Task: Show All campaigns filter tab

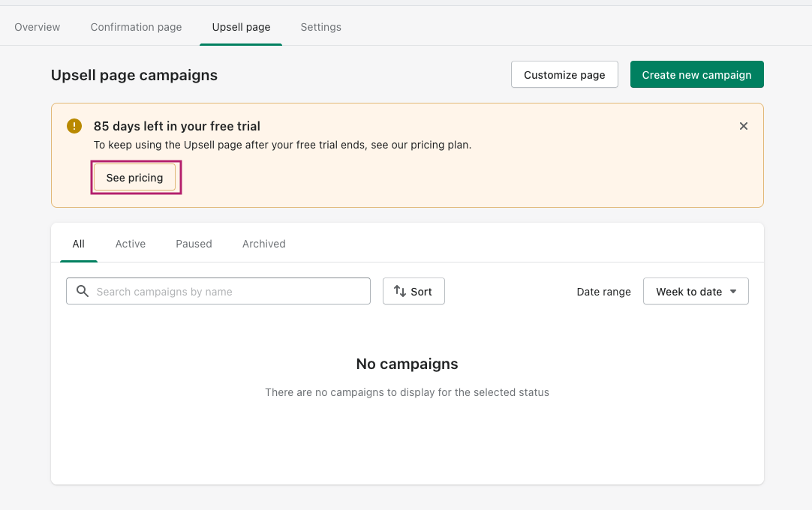Action: coord(78,244)
